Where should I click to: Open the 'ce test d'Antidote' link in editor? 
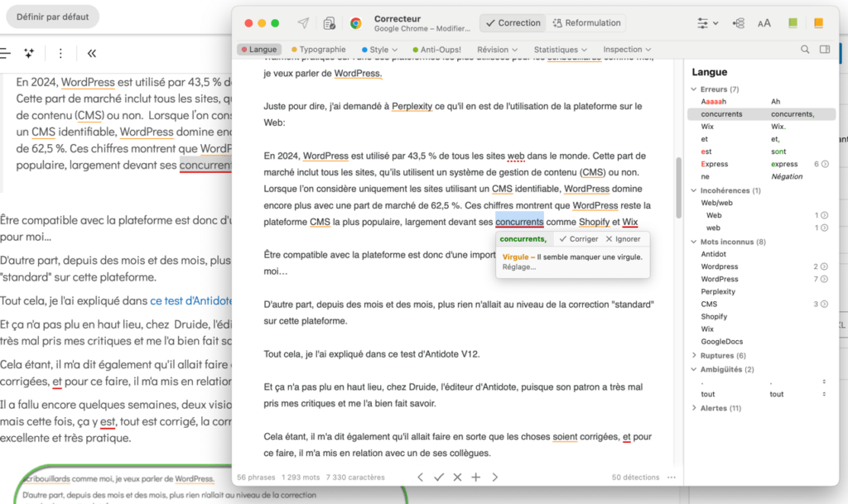pos(191,300)
